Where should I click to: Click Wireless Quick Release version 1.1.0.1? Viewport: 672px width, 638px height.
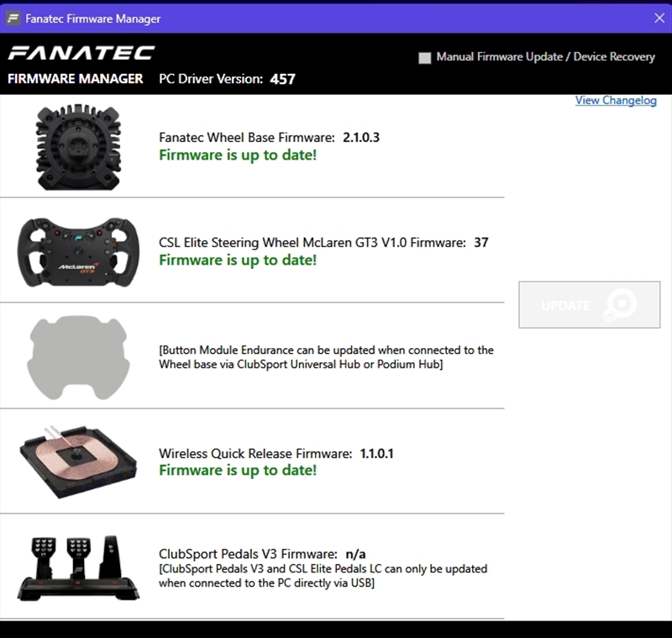[x=376, y=454]
